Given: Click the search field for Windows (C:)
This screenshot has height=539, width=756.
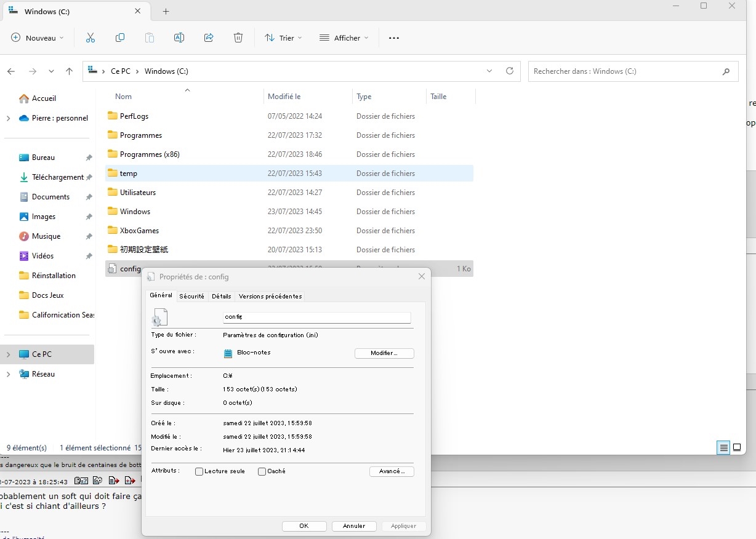Looking at the screenshot, I should point(625,71).
